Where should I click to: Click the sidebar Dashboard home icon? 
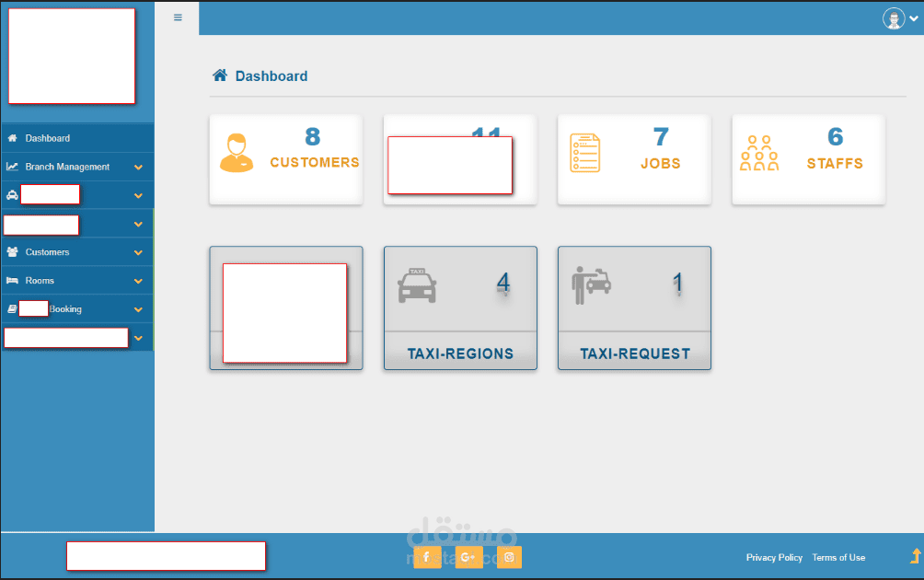[12, 138]
